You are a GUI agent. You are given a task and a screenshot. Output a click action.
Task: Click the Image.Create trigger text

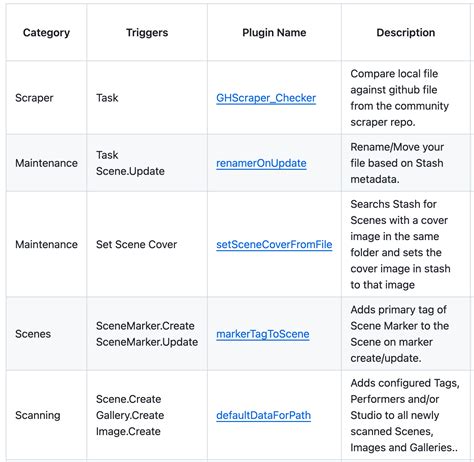(x=128, y=431)
